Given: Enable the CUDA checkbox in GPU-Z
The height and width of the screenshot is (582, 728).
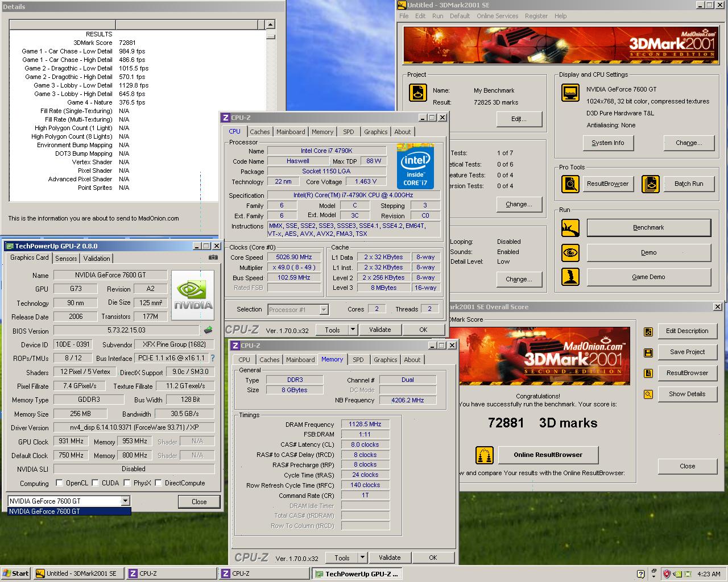Looking at the screenshot, I should [95, 483].
